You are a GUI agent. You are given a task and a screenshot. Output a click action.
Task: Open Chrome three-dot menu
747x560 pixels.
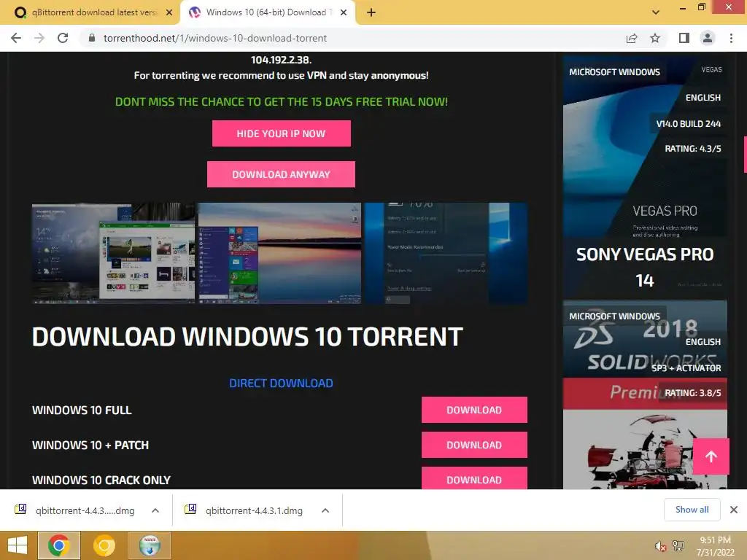(x=731, y=38)
